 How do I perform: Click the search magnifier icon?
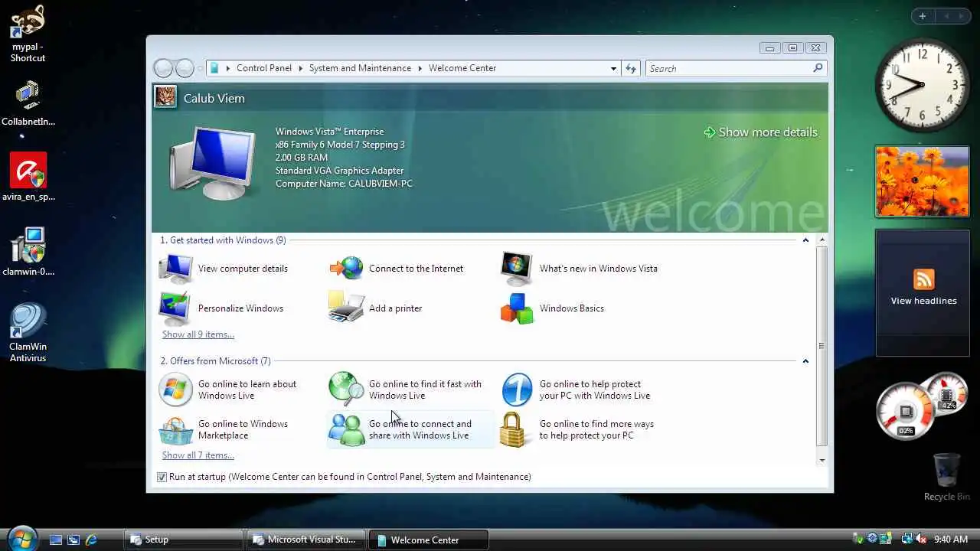click(818, 68)
